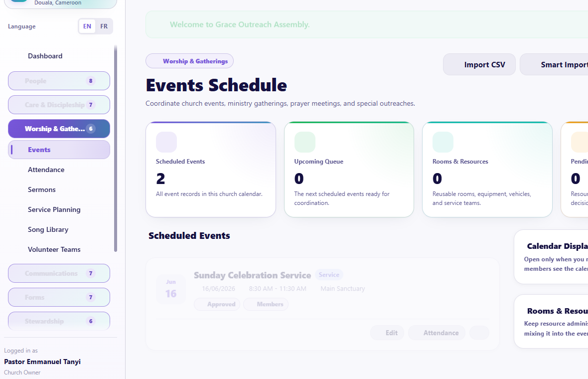
Task: Click the unlabeled button beside event Attendance
Action: point(479,333)
